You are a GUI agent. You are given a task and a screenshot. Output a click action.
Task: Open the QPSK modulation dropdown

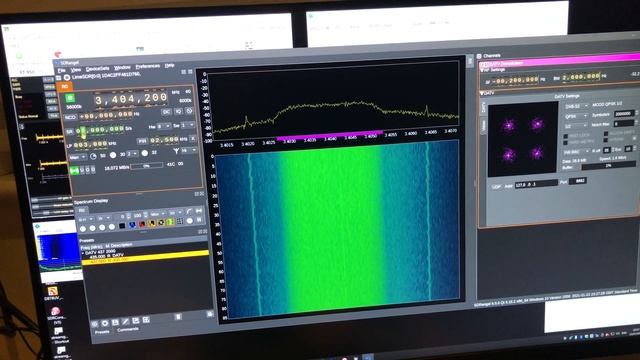575,116
